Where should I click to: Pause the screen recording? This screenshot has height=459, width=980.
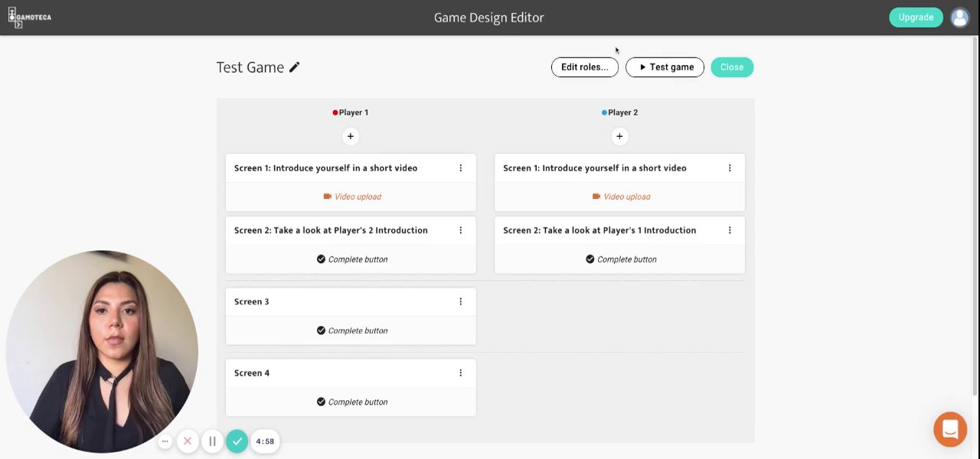(x=212, y=441)
